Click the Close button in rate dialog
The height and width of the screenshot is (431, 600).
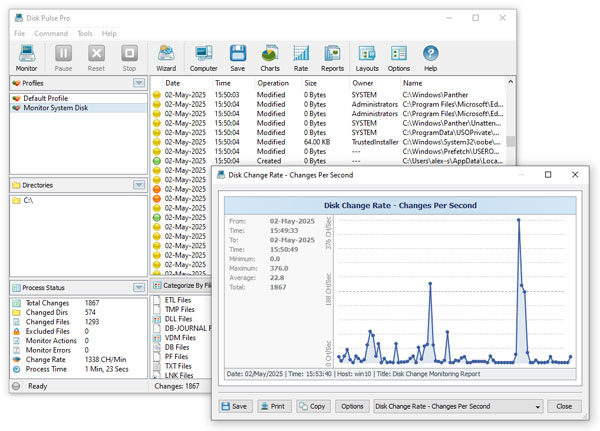[564, 407]
